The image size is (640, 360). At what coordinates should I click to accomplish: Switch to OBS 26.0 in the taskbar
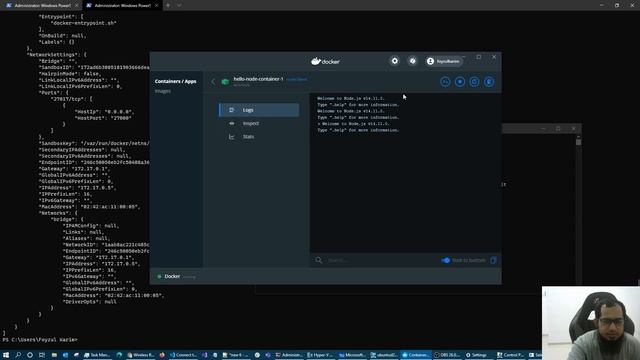pos(447,355)
